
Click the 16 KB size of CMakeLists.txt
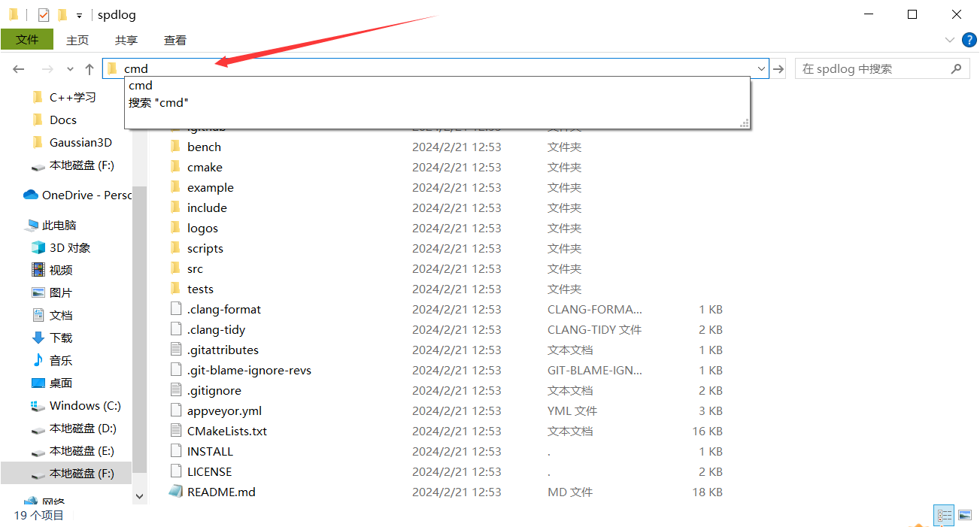click(x=707, y=432)
